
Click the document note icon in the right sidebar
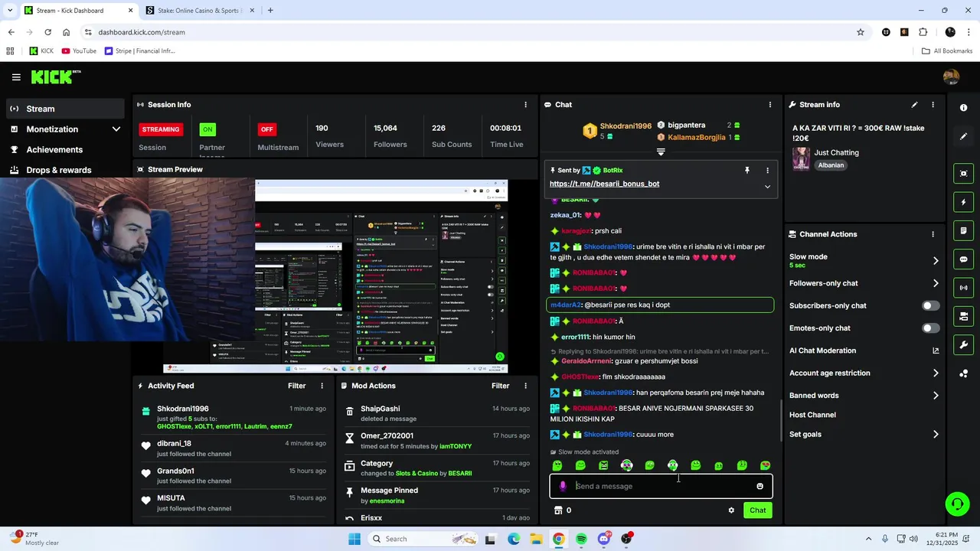pos(963,230)
